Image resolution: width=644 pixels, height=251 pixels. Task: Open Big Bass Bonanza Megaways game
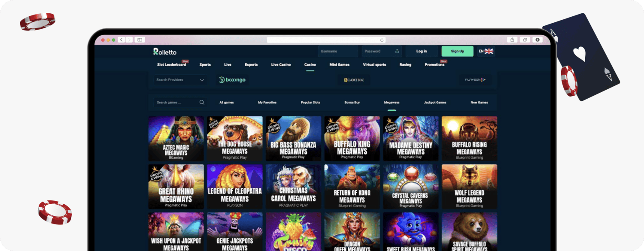[293, 139]
